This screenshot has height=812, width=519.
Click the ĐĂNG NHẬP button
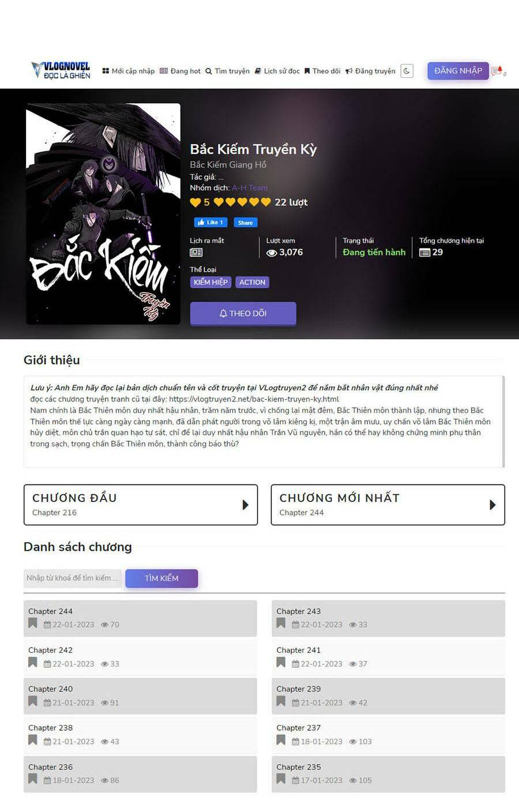coord(458,70)
